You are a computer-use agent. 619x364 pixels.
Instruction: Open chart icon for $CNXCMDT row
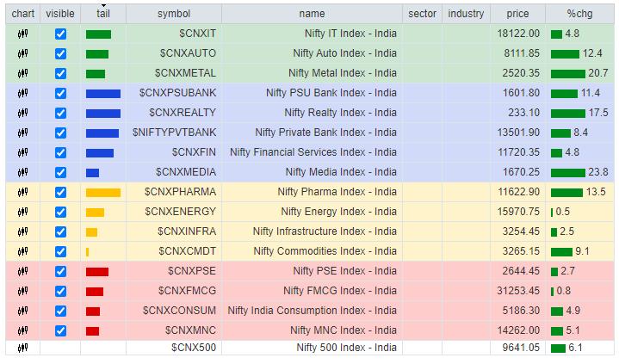[x=22, y=251]
